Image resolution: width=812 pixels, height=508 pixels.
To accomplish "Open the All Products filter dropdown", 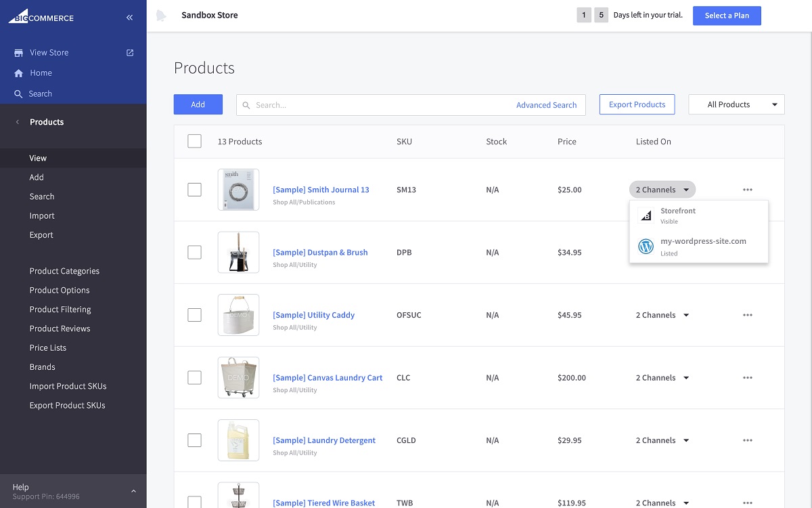I will 736,104.
